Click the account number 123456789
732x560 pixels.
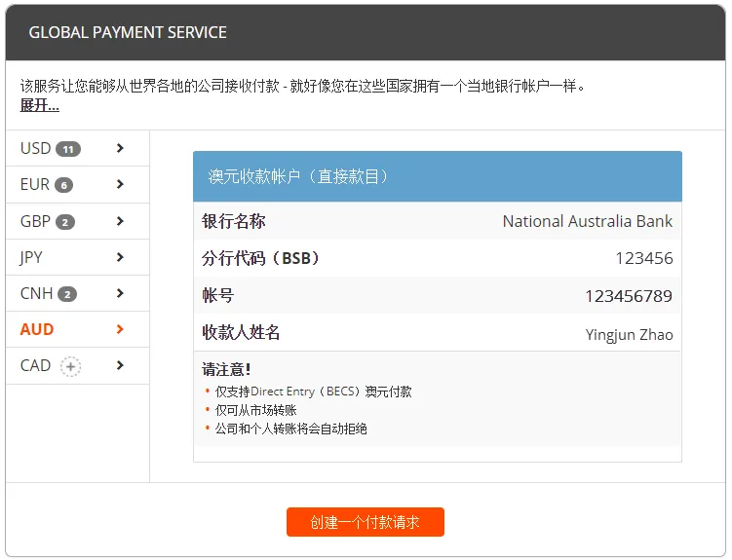(x=629, y=296)
